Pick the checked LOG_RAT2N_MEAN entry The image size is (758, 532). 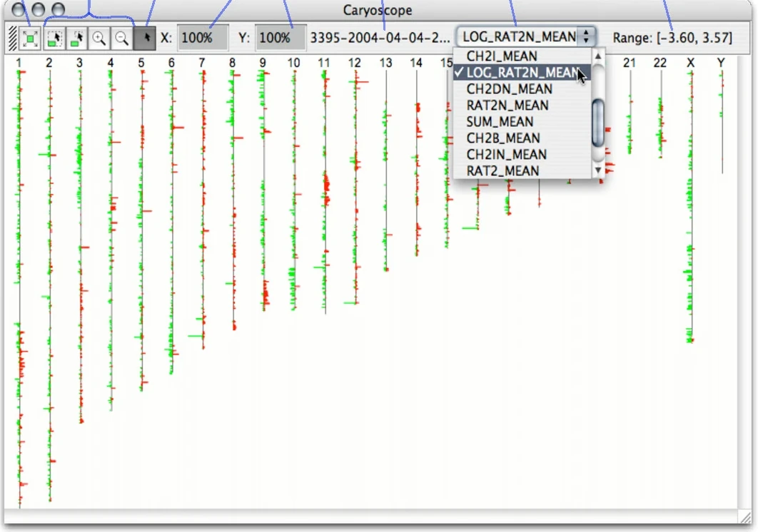pos(522,73)
